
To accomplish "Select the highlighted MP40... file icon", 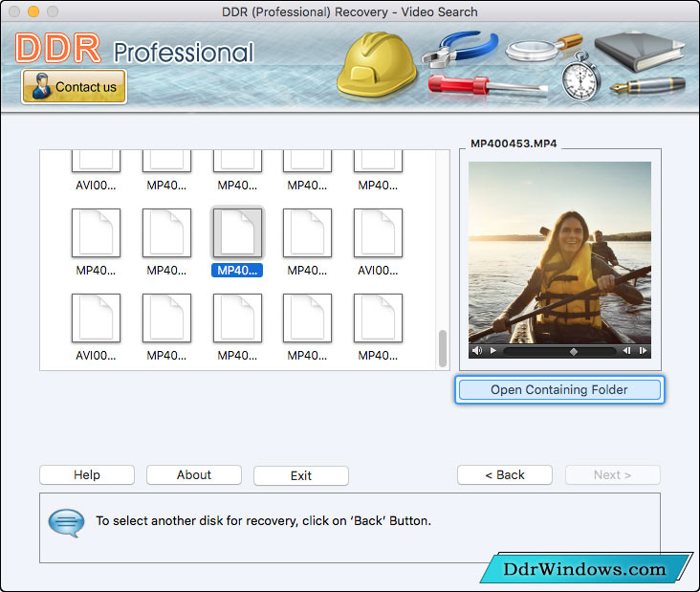I will click(x=237, y=232).
